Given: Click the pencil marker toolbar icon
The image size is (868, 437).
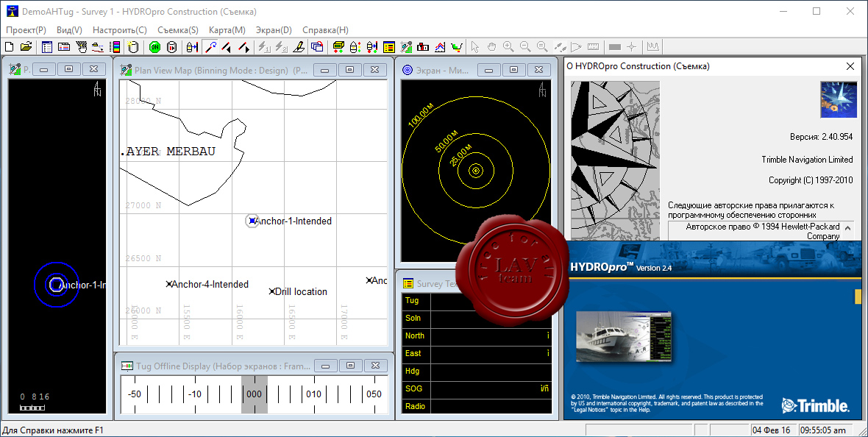Looking at the screenshot, I should tap(299, 47).
